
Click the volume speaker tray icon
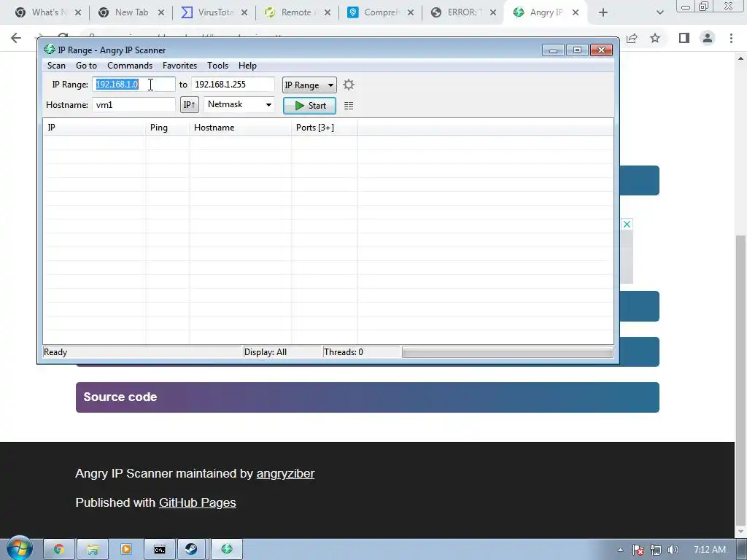point(673,550)
